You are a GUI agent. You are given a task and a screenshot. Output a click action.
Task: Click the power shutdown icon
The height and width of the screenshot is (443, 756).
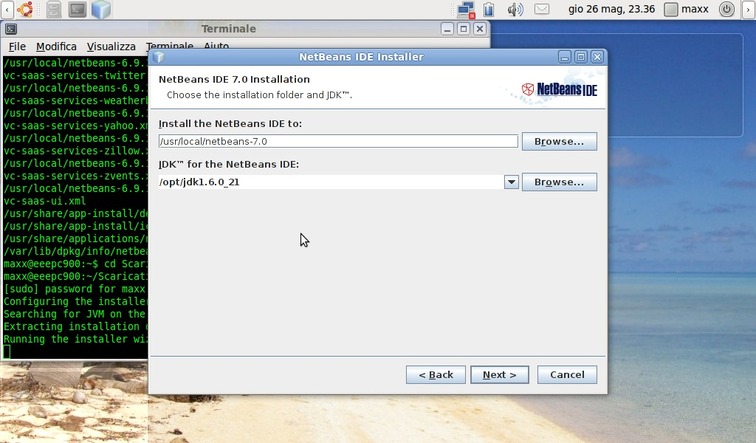tap(728, 10)
